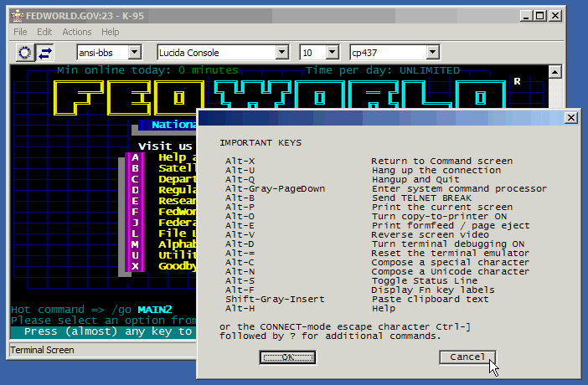Open the Edit menu
Viewport: 588px width, 385px height.
44,32
